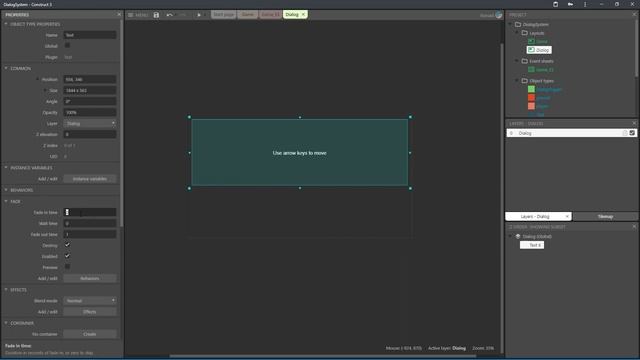Image resolution: width=640 pixels, height=360 pixels.
Task: Switch to the Tilemap panel tab
Action: [x=605, y=216]
